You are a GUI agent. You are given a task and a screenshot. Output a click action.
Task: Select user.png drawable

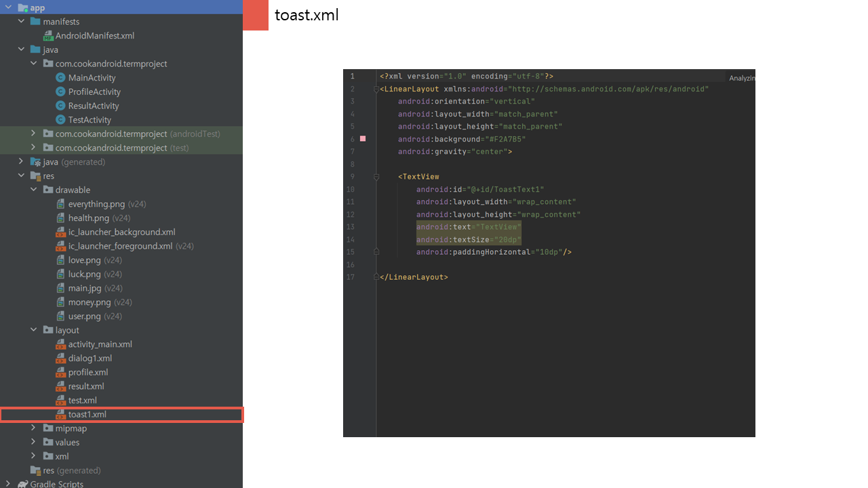[x=84, y=316]
